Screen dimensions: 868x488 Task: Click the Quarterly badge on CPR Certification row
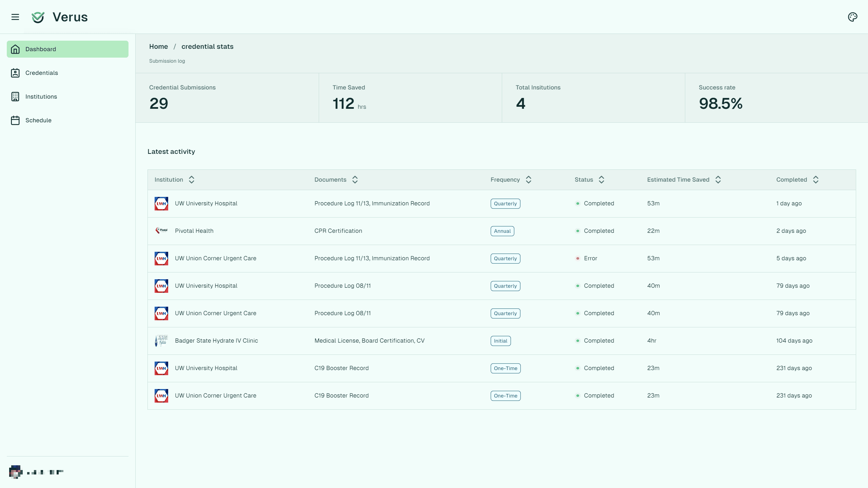pos(502,231)
